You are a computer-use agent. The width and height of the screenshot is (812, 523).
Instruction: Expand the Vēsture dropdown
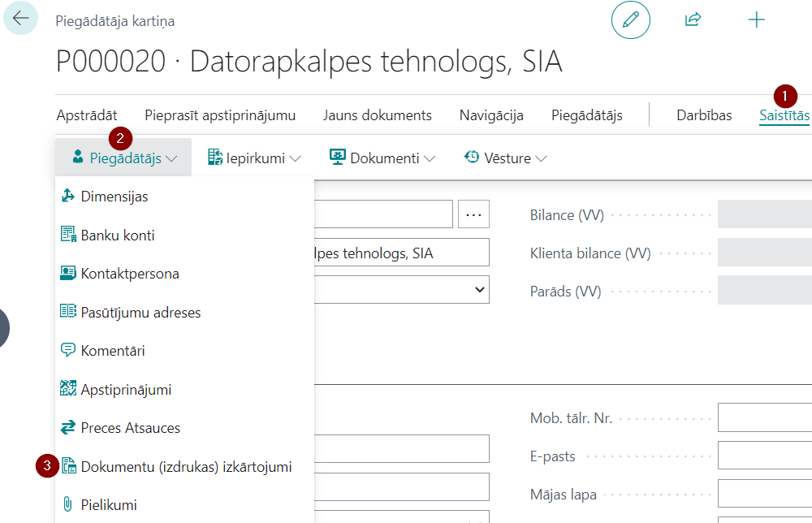click(505, 158)
